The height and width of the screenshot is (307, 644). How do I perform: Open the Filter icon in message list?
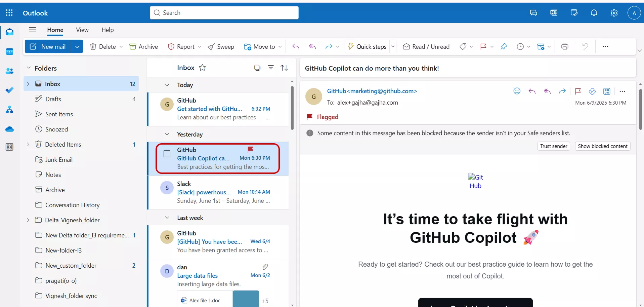pyautogui.click(x=270, y=68)
